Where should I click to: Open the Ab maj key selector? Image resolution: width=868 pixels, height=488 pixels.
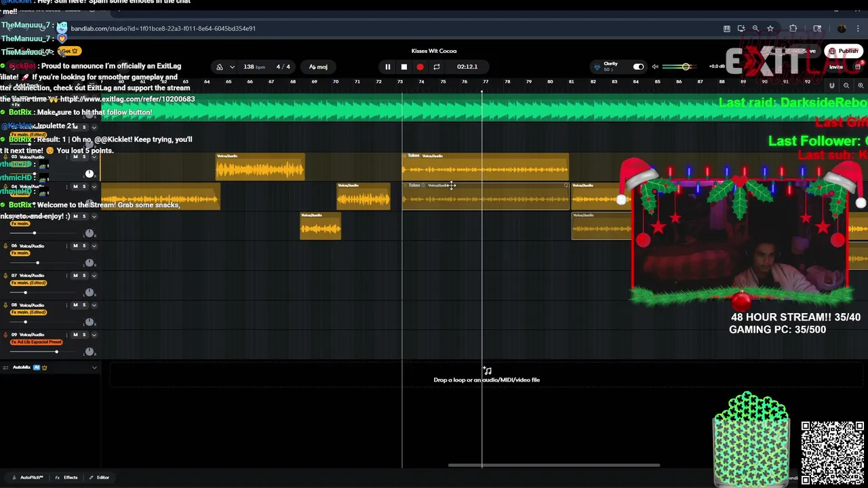click(318, 66)
